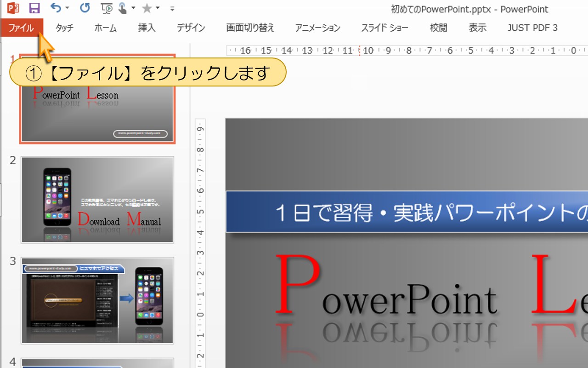Click the vertical ruler left of the slide
The width and height of the screenshot is (588, 368).
tap(200, 243)
